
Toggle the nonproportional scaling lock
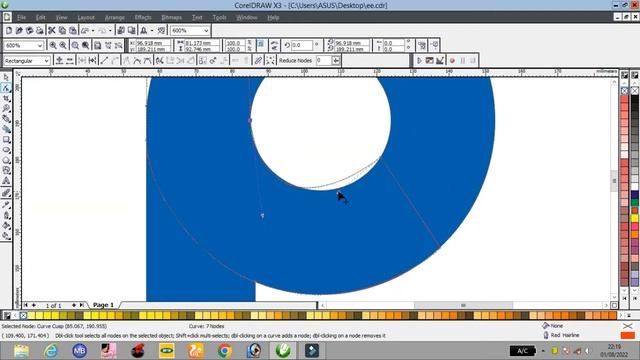261,45
